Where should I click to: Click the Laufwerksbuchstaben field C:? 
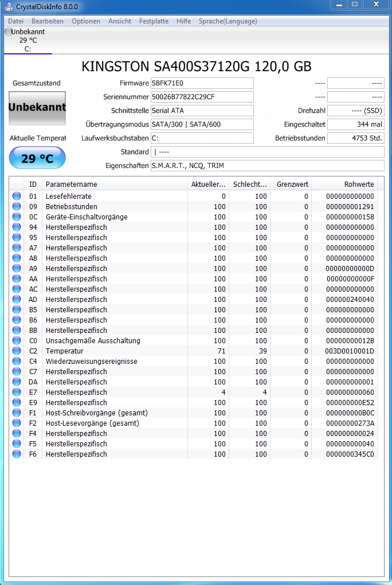(202, 139)
